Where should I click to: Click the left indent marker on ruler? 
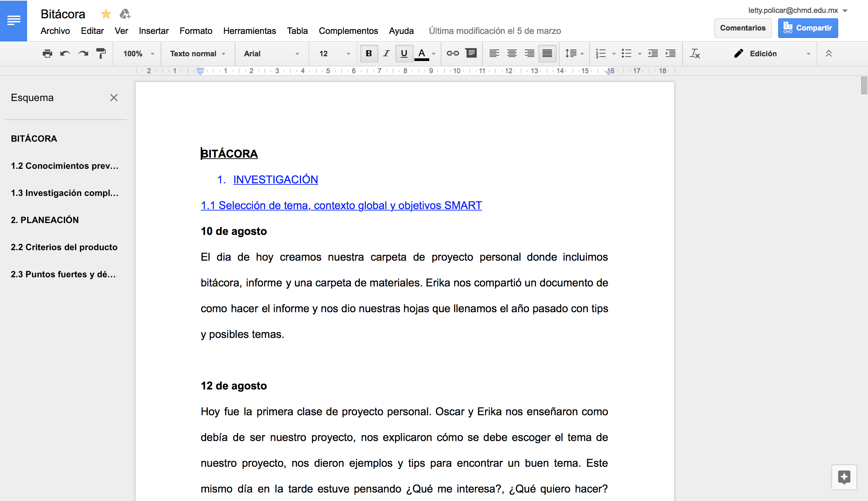pos(200,71)
